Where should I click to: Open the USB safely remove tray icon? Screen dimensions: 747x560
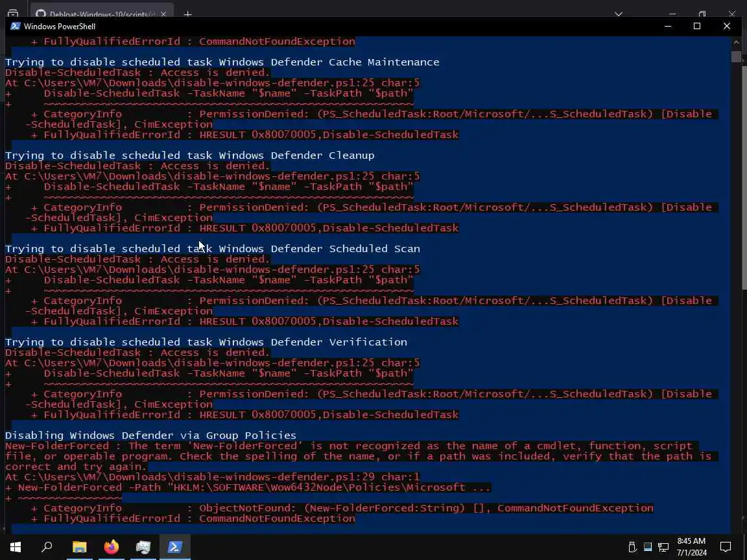pos(633,547)
